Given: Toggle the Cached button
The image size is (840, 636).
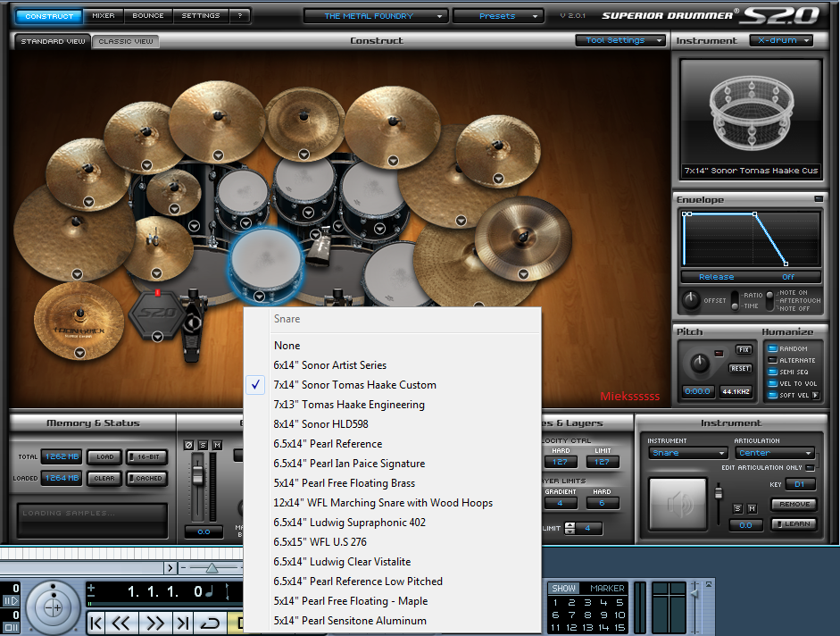Looking at the screenshot, I should (x=147, y=479).
